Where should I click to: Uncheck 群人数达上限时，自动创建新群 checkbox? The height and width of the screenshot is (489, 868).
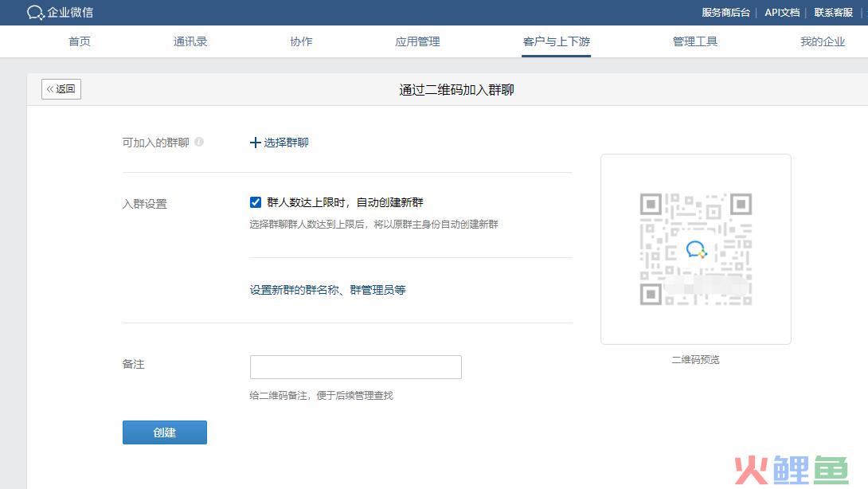click(255, 202)
